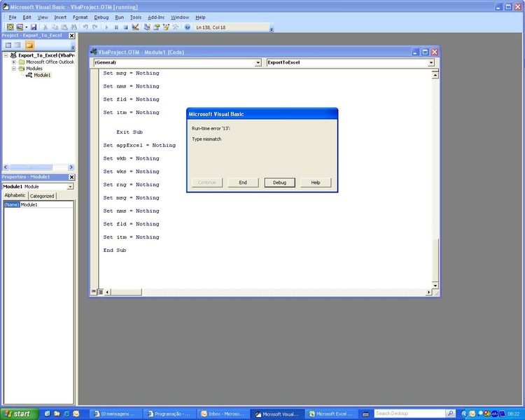Click the Break pause icon

tap(116, 27)
